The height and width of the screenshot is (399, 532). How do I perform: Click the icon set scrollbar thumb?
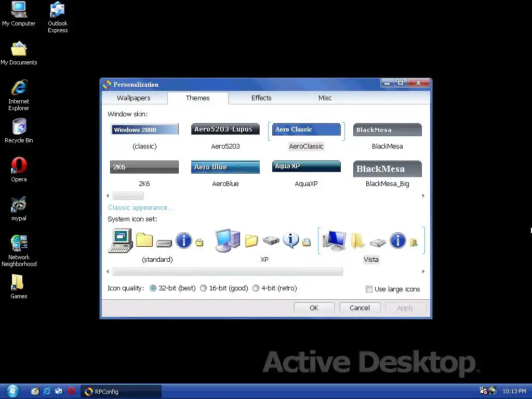click(228, 271)
